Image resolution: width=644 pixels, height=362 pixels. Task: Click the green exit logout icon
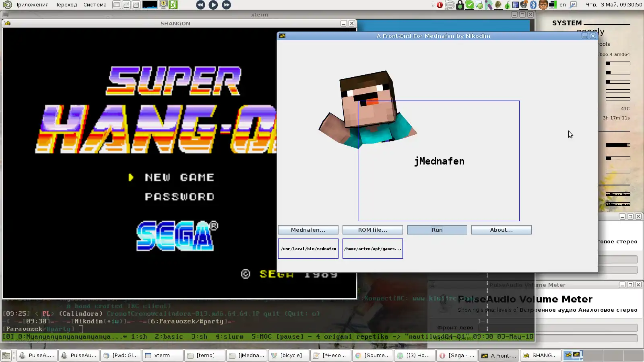173,5
